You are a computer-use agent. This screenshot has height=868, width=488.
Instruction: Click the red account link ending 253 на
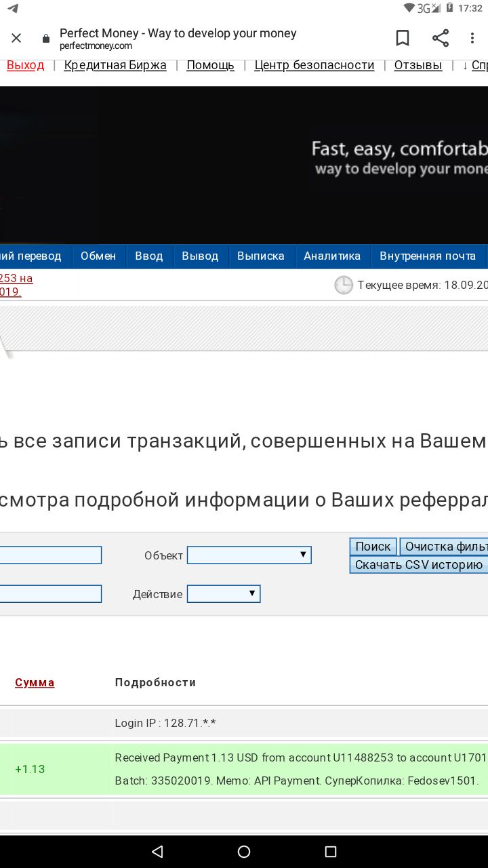[16, 278]
